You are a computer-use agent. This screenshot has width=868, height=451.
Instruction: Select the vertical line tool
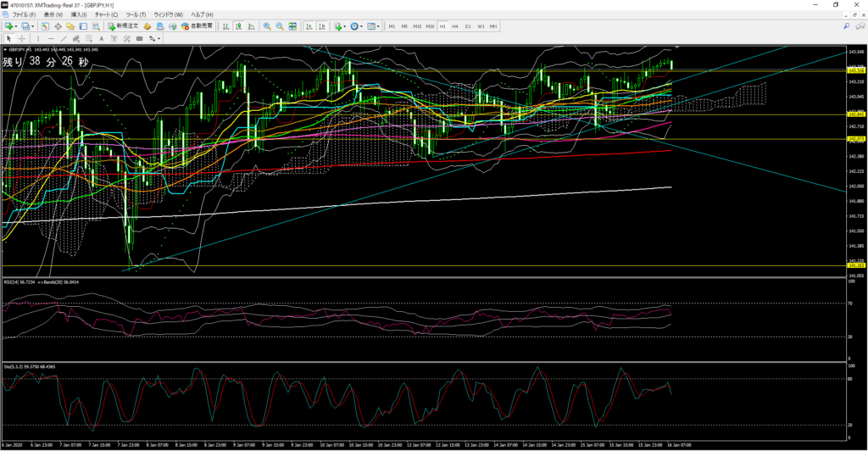38,38
